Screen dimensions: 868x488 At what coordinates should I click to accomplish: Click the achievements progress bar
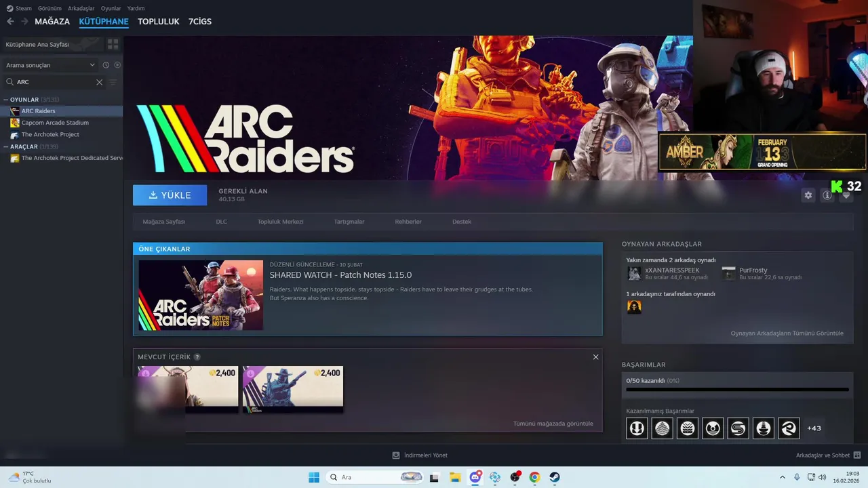[x=737, y=390]
